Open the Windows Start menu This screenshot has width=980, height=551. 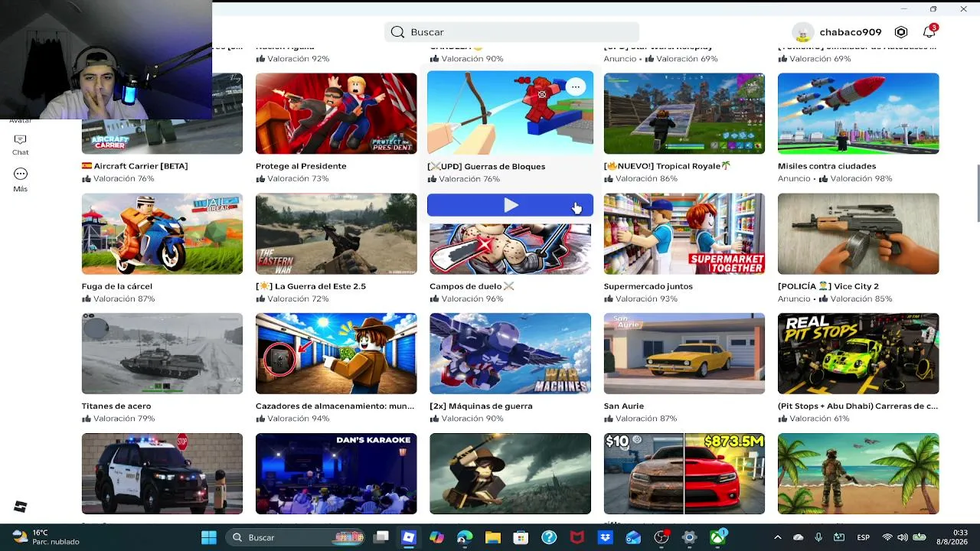208,537
